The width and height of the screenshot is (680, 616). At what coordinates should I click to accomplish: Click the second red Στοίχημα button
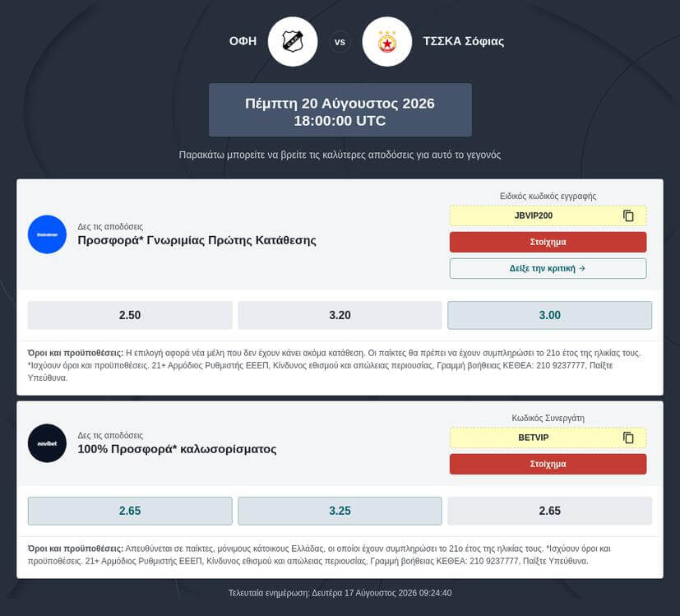coord(548,464)
